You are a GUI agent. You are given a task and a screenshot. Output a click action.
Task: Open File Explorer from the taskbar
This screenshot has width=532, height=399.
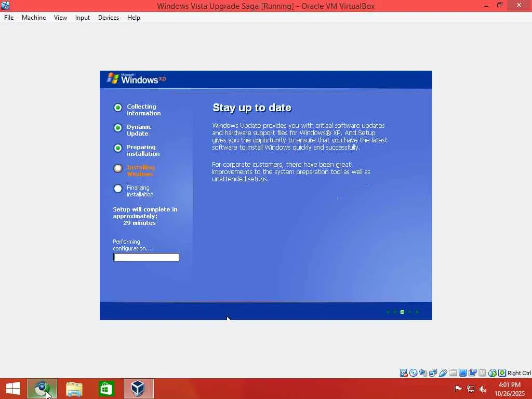[74, 389]
